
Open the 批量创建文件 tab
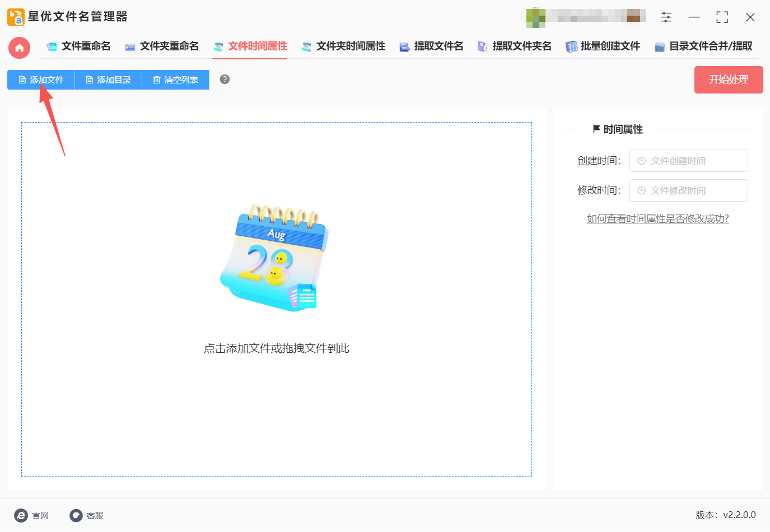coord(603,46)
